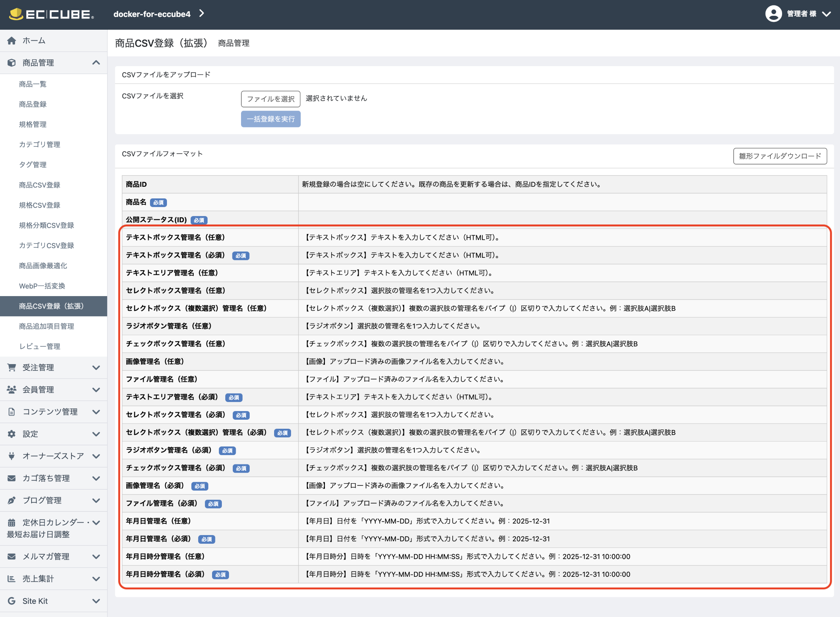The width and height of the screenshot is (840, 617).
Task: Expand the コンテンツ管理 menu chevron
Action: 96,412
